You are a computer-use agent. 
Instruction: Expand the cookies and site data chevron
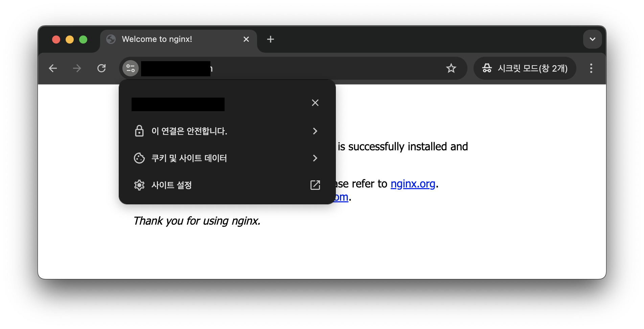[x=315, y=158]
